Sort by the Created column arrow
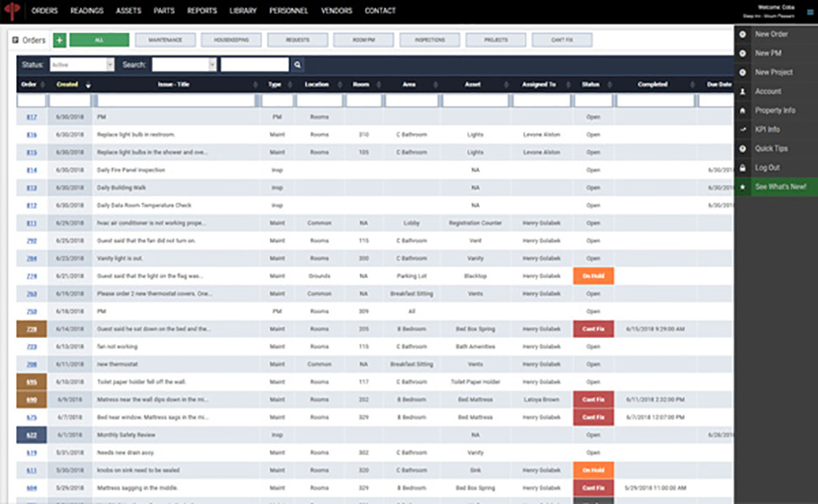818x504 pixels. [x=89, y=85]
